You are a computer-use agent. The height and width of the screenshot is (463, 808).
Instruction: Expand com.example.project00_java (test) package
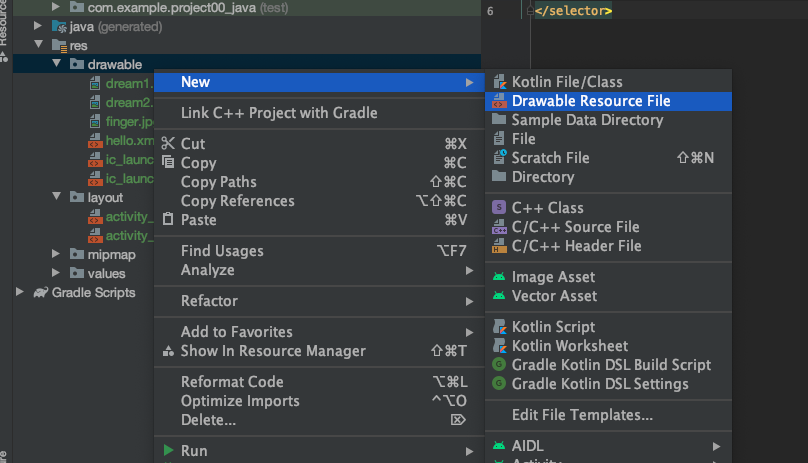(56, 7)
